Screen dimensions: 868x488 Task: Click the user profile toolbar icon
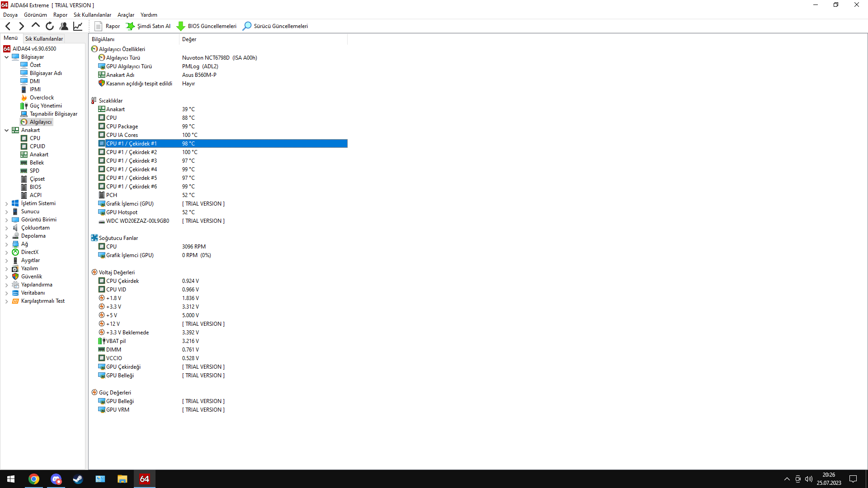coord(64,26)
